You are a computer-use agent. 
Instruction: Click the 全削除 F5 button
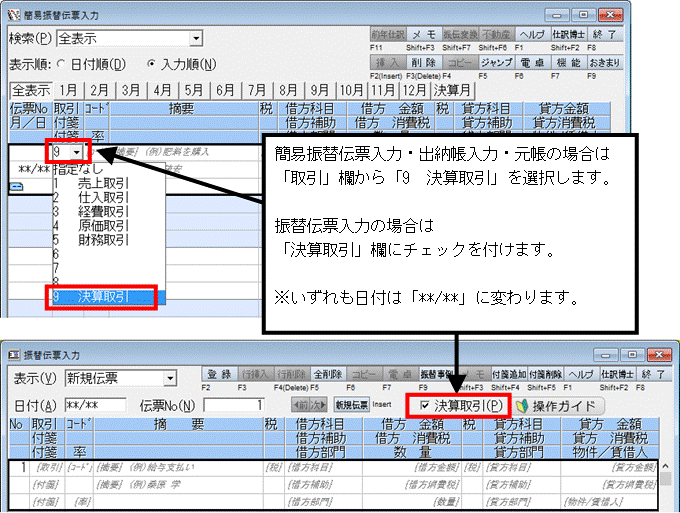tap(328, 374)
